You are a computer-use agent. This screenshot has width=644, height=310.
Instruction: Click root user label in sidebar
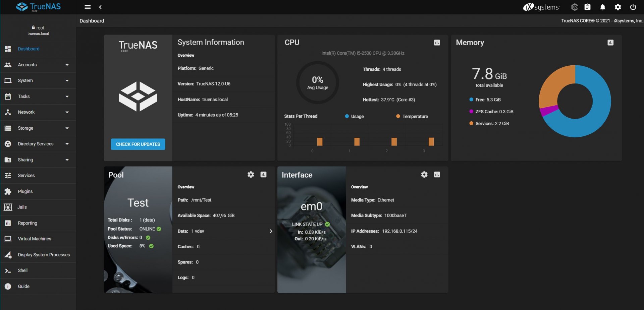pyautogui.click(x=38, y=28)
